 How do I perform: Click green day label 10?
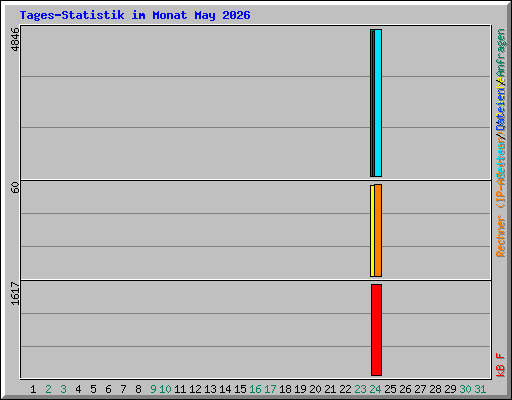[165, 389]
